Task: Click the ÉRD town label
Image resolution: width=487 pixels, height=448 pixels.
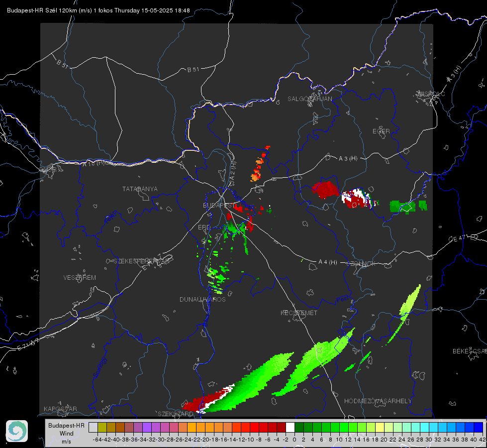Action: [204, 227]
